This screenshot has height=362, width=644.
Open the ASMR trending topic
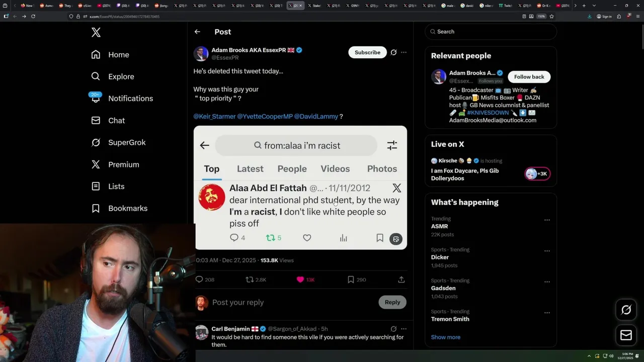pos(439,226)
